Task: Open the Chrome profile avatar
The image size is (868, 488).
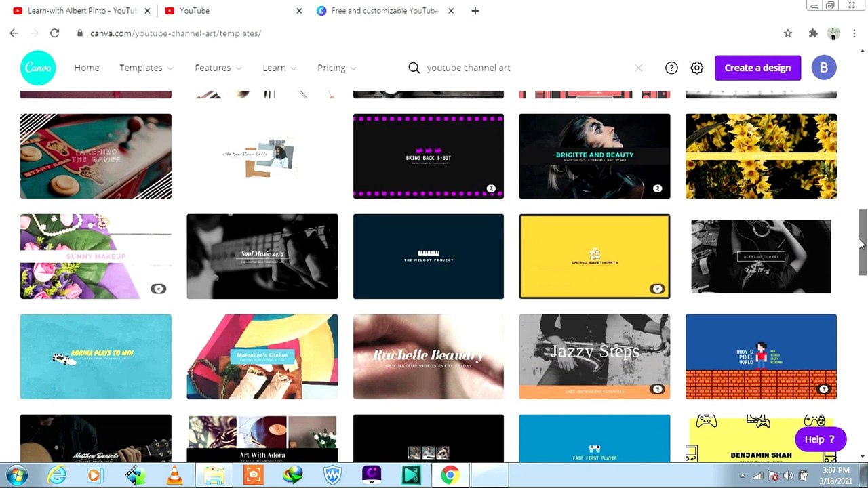Action: 834,33
